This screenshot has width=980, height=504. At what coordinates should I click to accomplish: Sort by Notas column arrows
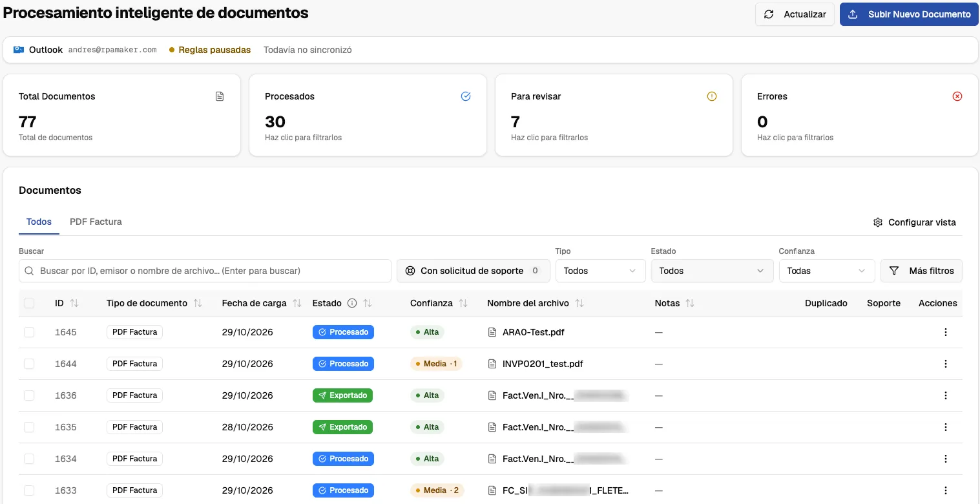tap(690, 303)
